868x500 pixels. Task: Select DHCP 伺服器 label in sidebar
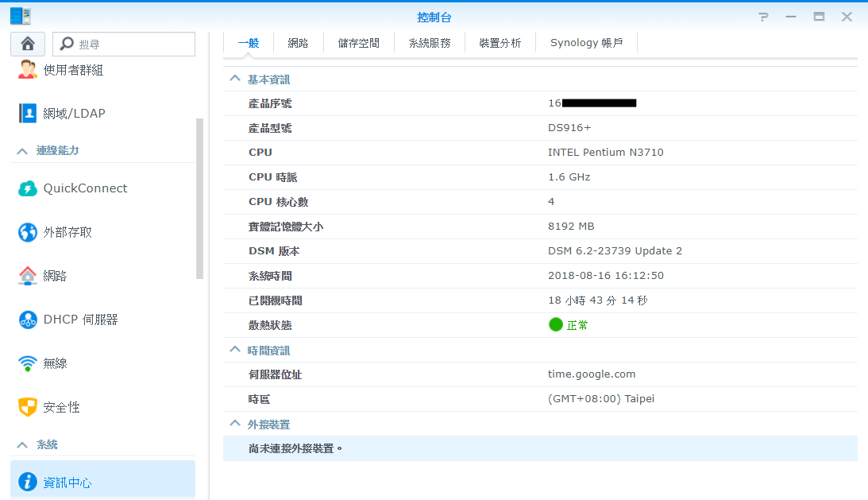pos(81,320)
